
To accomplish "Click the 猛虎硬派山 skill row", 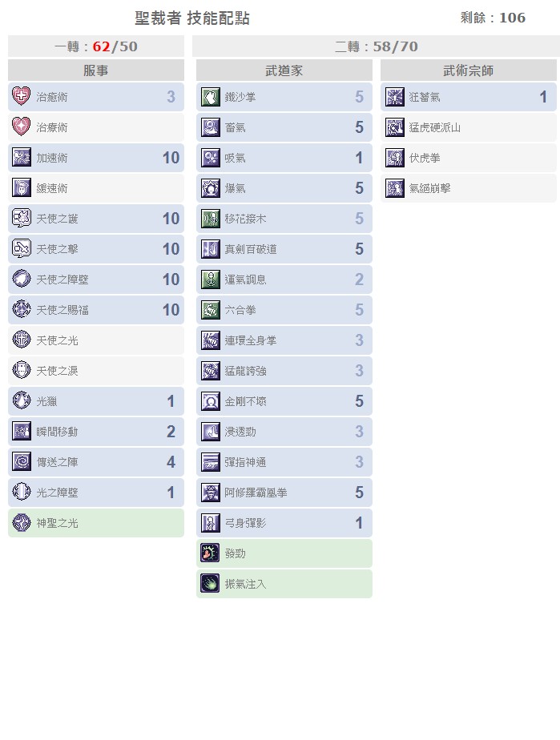I will (x=469, y=127).
